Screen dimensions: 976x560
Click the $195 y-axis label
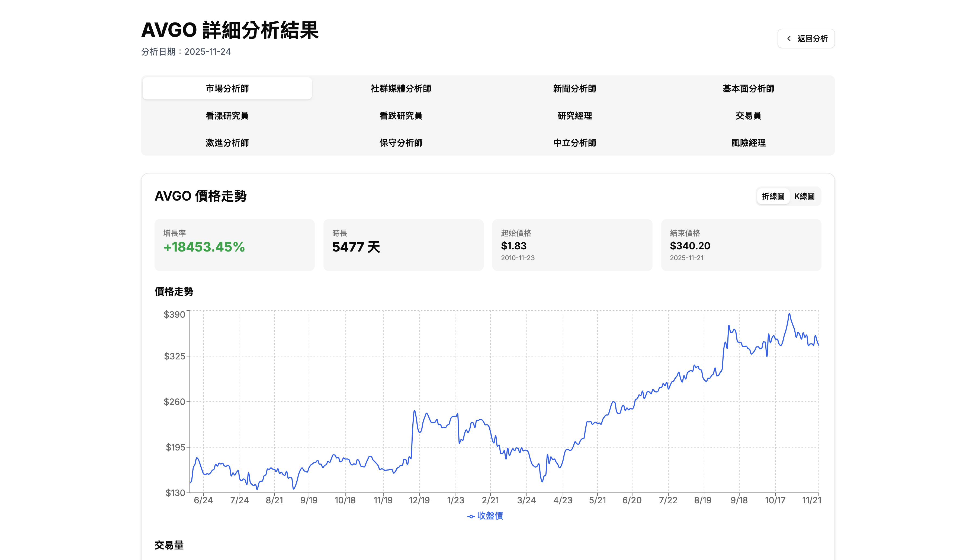175,448
